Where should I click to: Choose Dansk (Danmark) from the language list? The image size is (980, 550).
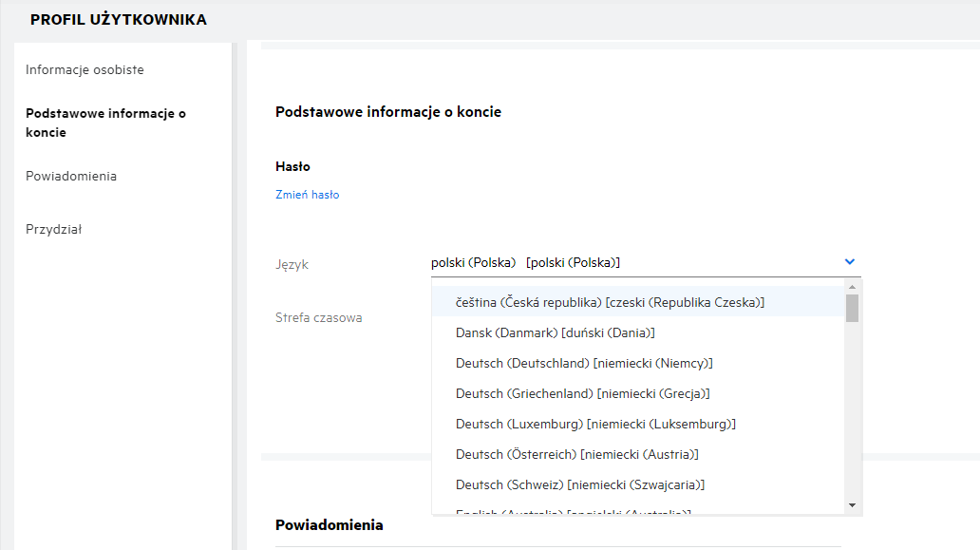[556, 332]
